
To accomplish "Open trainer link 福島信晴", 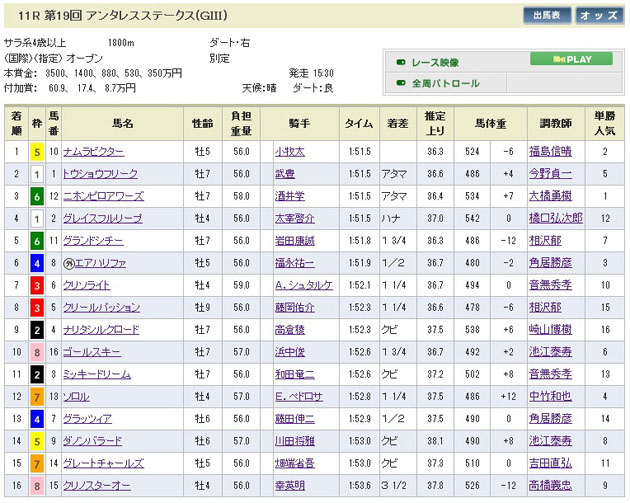I will 549,152.
